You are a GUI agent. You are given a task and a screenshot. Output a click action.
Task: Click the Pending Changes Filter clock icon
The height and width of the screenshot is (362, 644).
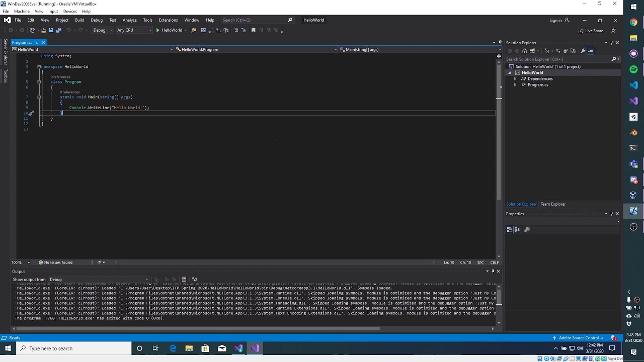[548, 51]
